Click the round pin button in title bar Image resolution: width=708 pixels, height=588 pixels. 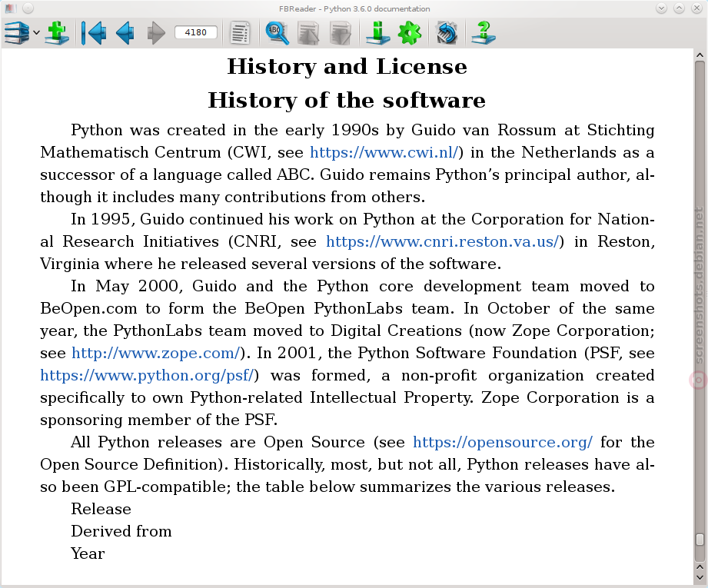click(28, 8)
